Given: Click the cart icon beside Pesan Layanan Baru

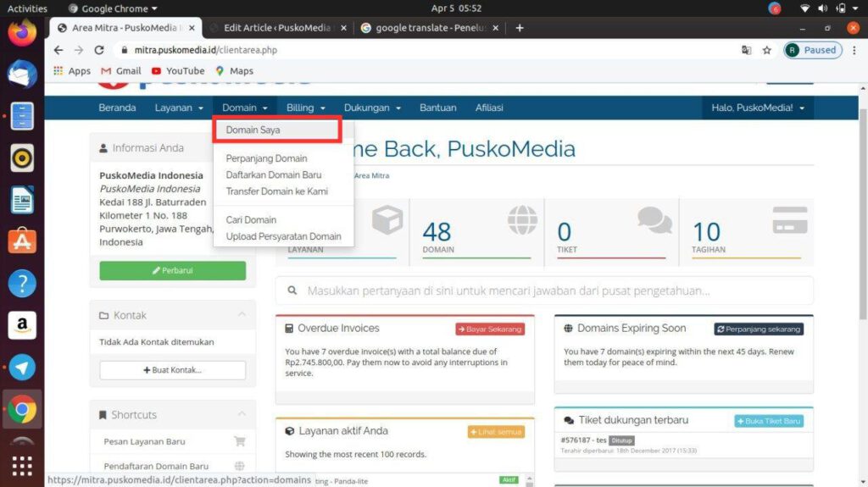Looking at the screenshot, I should tap(239, 441).
